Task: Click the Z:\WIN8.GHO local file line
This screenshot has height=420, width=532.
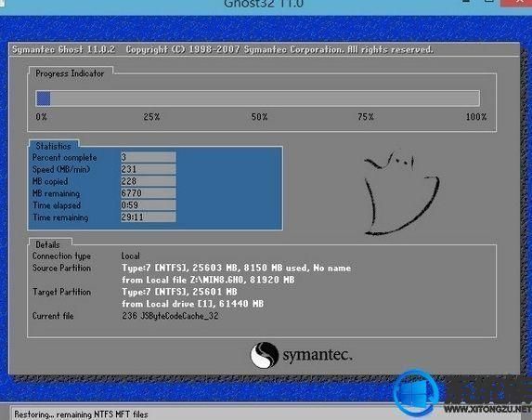Action: tap(208, 280)
